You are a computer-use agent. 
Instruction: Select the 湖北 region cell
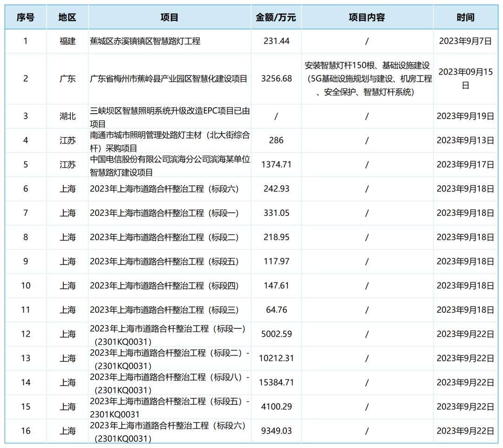click(67, 116)
